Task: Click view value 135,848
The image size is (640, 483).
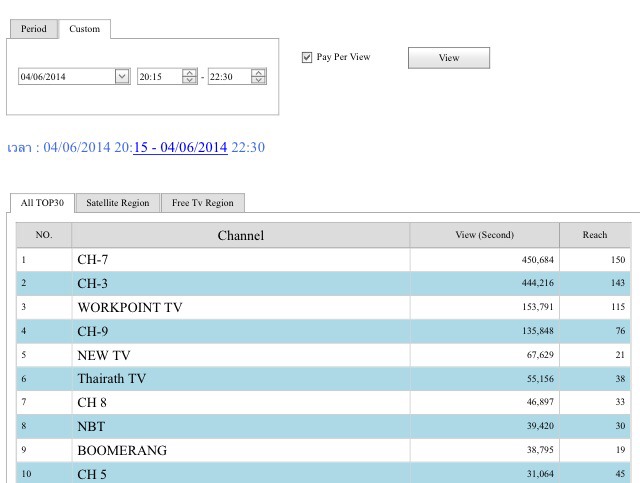Action: (538, 331)
